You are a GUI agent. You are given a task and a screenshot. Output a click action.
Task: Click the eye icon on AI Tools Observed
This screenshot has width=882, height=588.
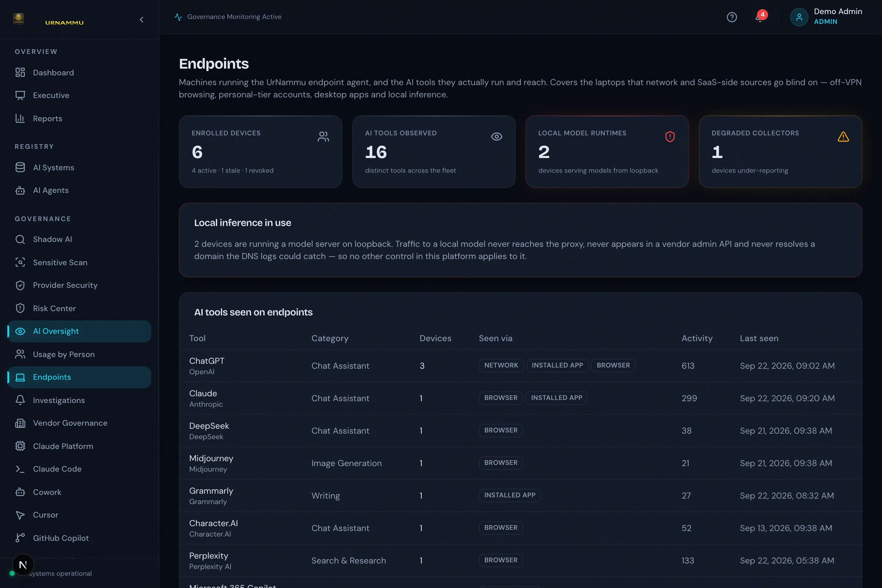pos(496,137)
